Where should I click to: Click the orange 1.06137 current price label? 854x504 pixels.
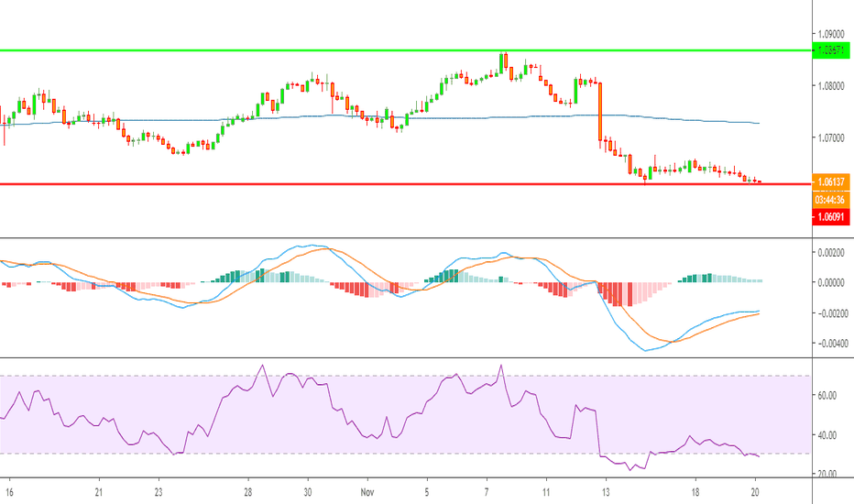tap(832, 181)
